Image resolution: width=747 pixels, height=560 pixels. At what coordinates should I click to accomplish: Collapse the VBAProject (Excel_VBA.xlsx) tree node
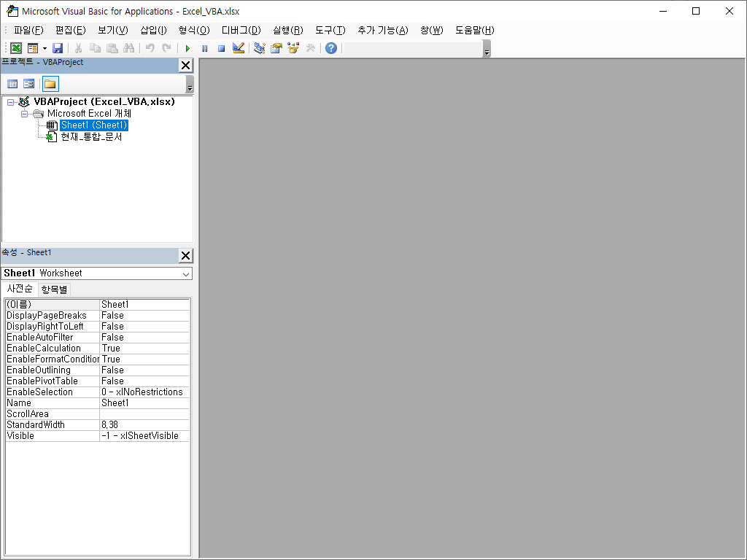[x=10, y=102]
